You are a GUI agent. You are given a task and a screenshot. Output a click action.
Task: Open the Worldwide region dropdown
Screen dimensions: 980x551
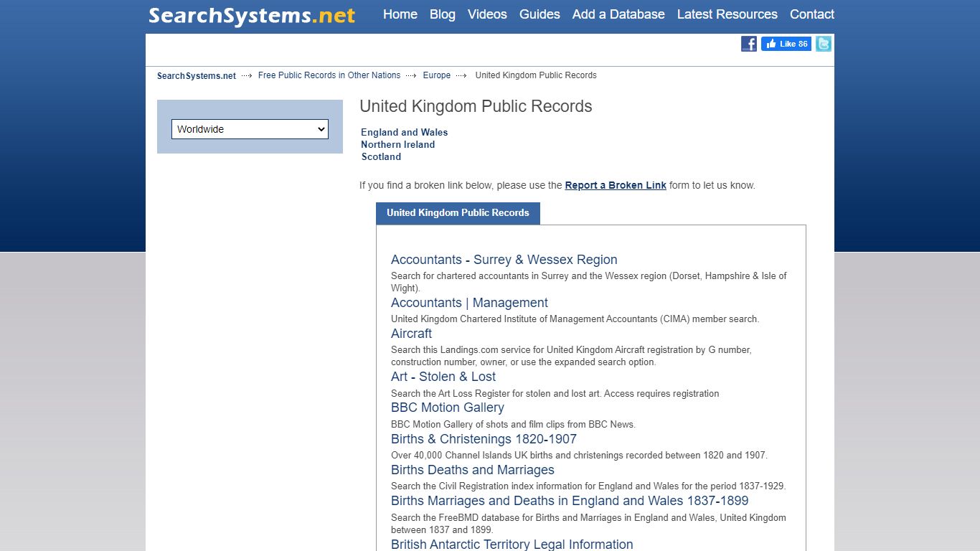(x=250, y=129)
